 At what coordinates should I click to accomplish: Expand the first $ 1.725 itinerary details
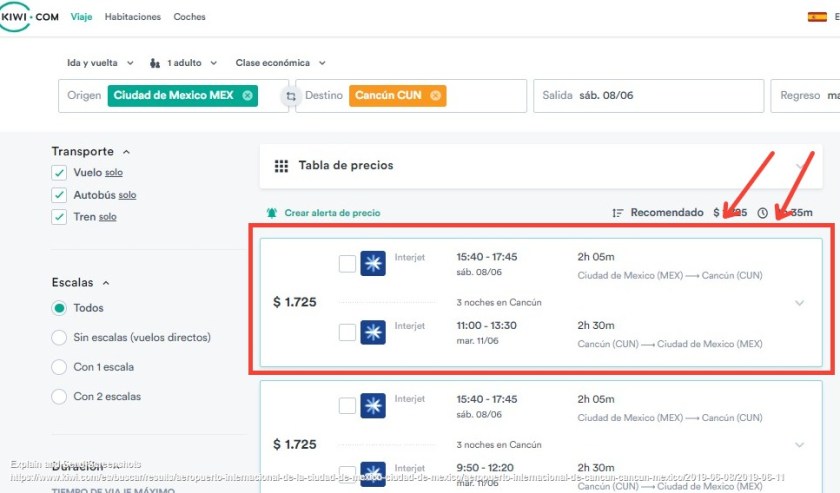799,303
